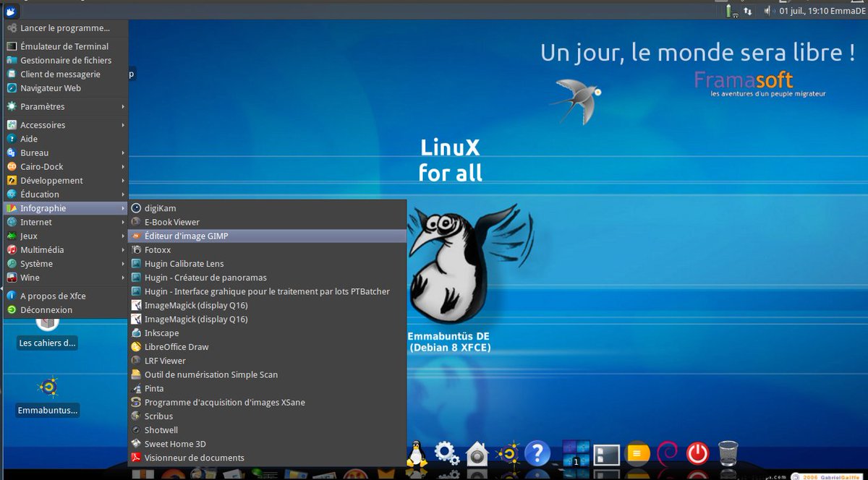Screen dimensions: 868x480
Task: Click the Inkscape icon in the submenu
Action: pyautogui.click(x=136, y=333)
